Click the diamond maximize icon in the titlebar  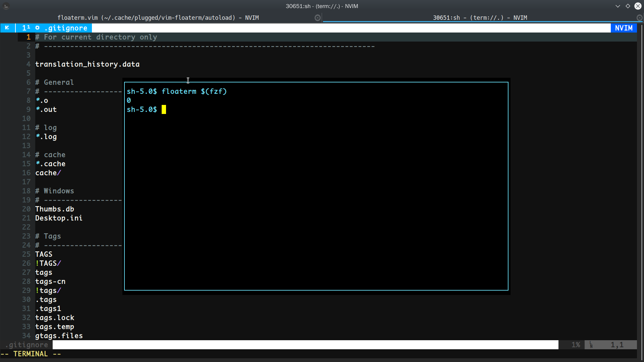coord(628,6)
